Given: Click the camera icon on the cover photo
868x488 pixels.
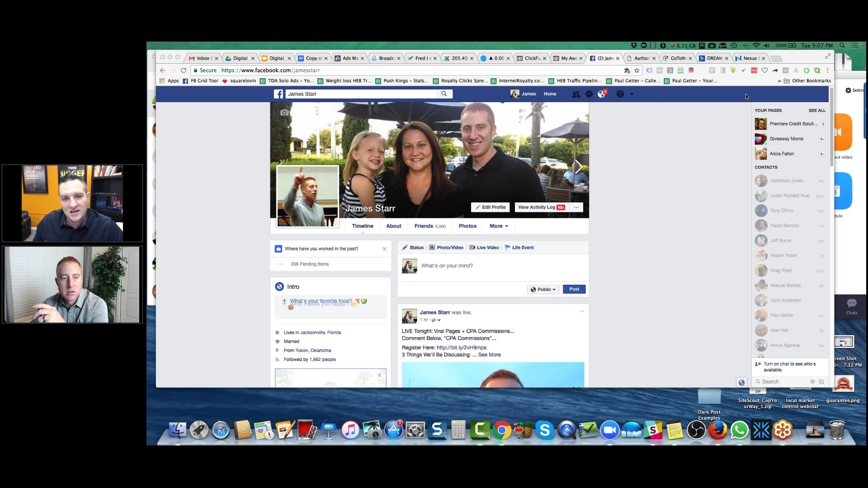Looking at the screenshot, I should (x=284, y=113).
